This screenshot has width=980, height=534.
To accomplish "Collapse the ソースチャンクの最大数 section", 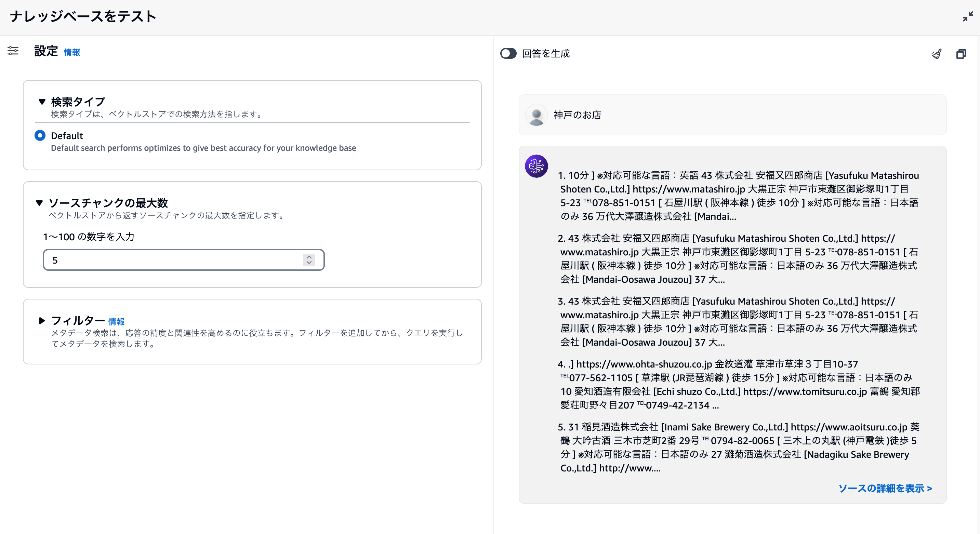I will (x=40, y=203).
